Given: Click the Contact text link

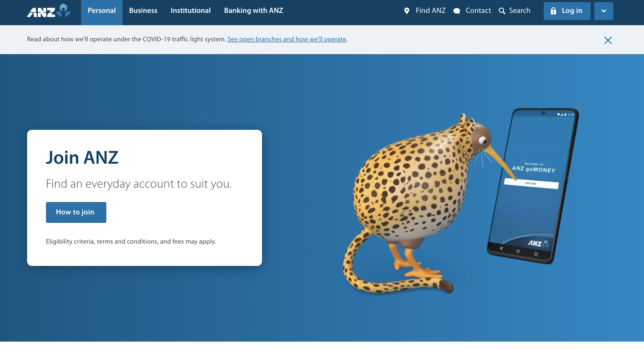Looking at the screenshot, I should pyautogui.click(x=478, y=11).
